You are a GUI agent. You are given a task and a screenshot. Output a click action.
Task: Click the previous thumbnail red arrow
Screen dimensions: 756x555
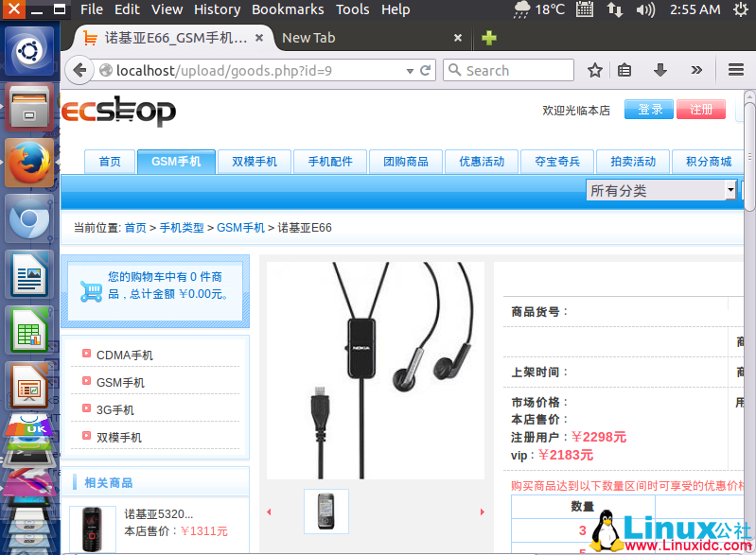click(269, 512)
